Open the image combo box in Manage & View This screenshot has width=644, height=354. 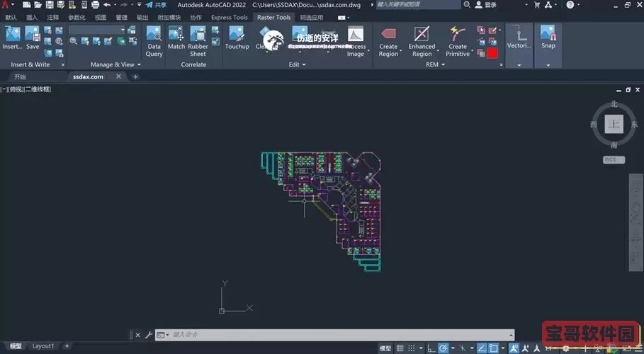point(97,30)
